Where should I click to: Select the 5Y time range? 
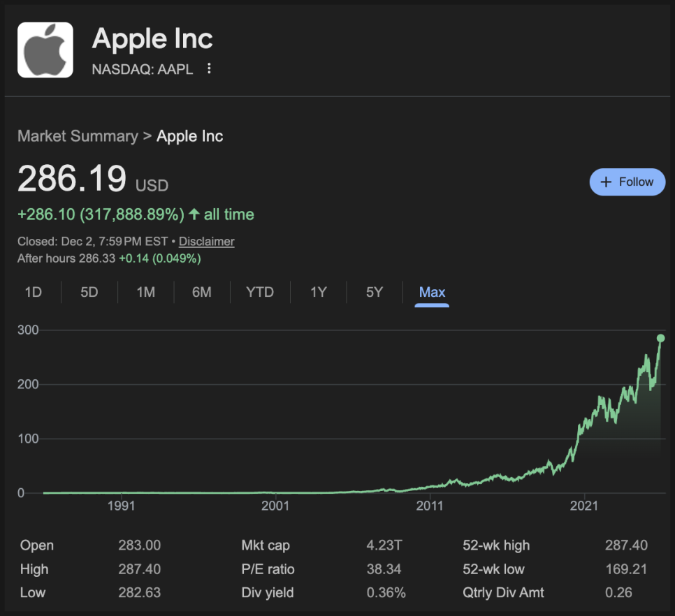pyautogui.click(x=375, y=292)
